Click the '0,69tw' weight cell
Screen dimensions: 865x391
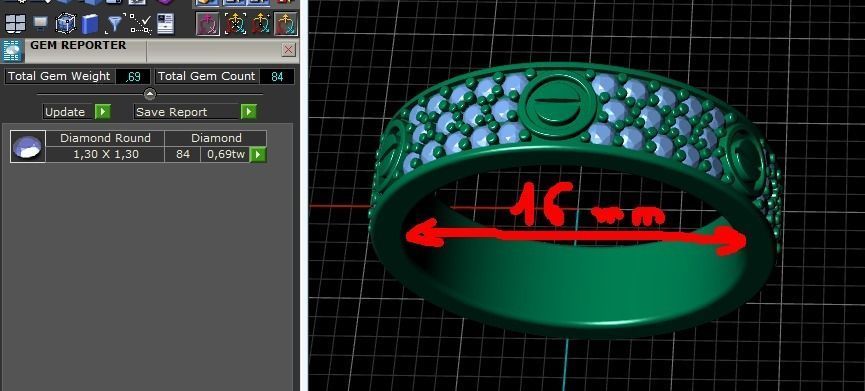[x=226, y=154]
